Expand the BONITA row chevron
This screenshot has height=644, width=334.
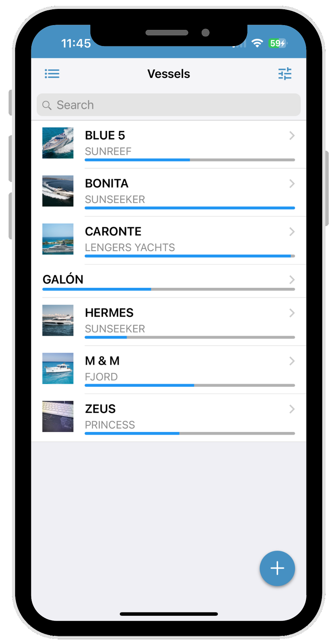[x=292, y=184]
